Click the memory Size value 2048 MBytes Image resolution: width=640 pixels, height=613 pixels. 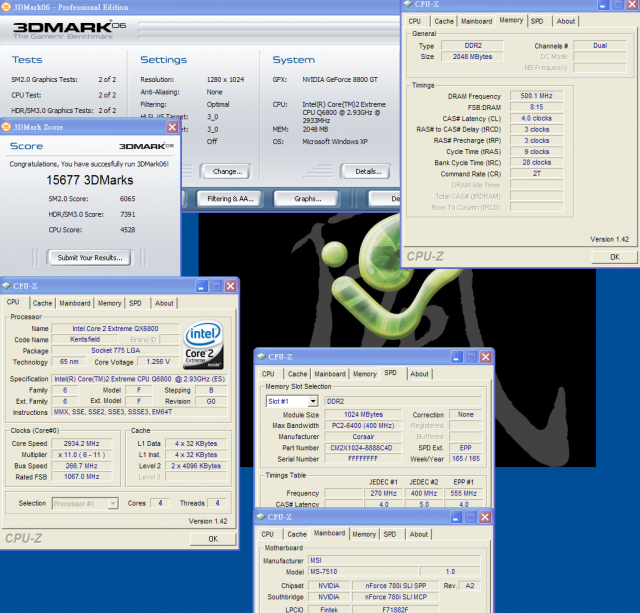pyautogui.click(x=472, y=57)
